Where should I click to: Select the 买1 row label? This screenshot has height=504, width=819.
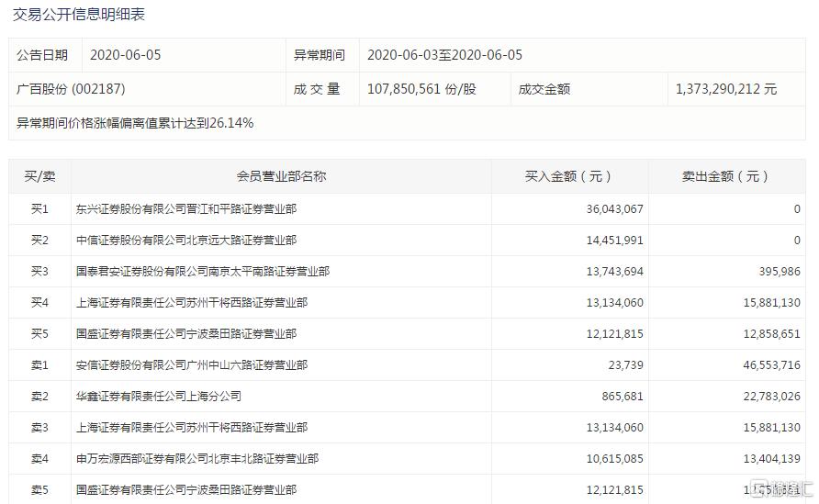click(x=39, y=209)
